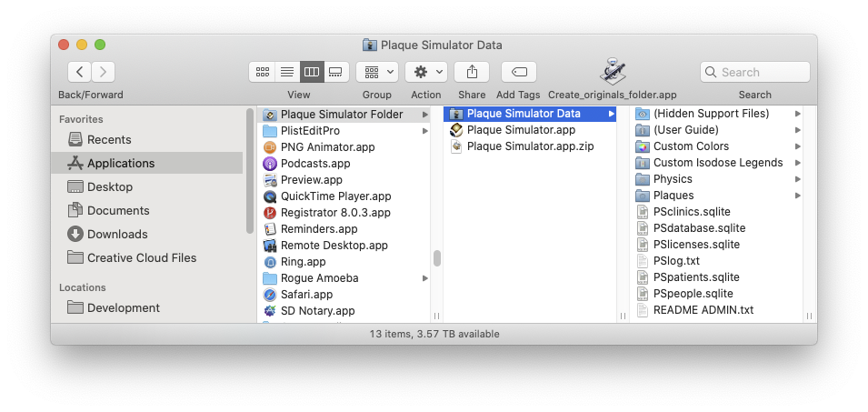
Task: Select the (Hidden Support Files) folder icon
Action: 643,114
